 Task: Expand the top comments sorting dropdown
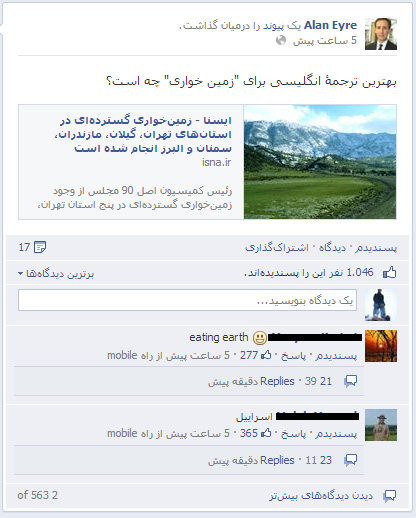pos(56,274)
